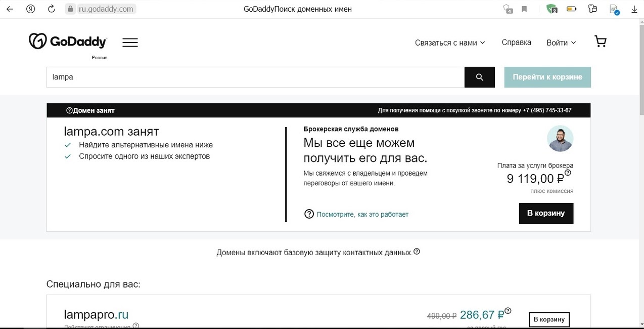Click the Брокерская служба доменов heading
The width and height of the screenshot is (644, 329).
pos(351,129)
